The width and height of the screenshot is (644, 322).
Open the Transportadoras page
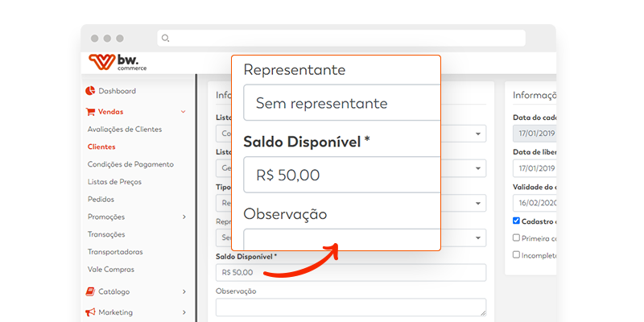click(x=115, y=252)
